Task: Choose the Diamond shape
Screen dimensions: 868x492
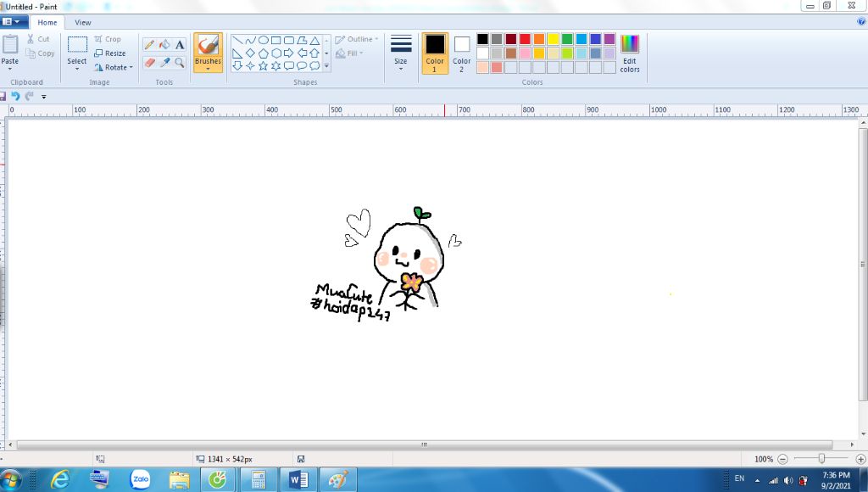Action: (250, 53)
